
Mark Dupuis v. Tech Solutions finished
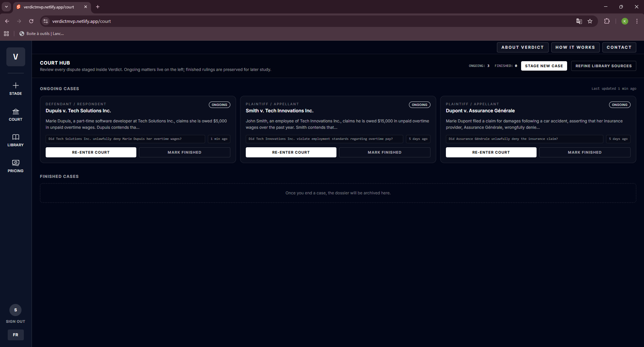click(185, 152)
